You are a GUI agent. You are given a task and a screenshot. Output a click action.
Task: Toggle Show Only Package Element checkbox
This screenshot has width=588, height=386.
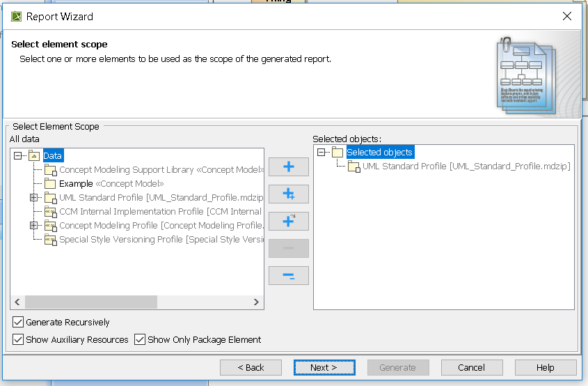coord(140,339)
